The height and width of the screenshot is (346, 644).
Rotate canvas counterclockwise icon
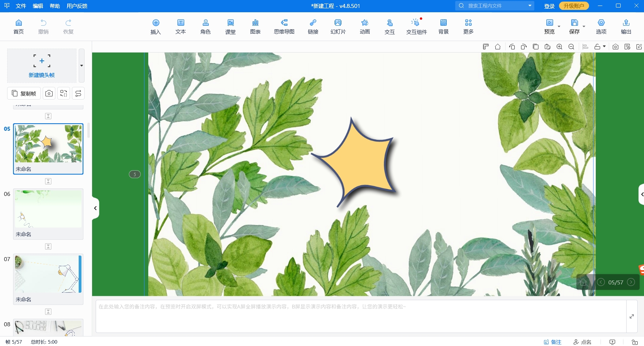[x=512, y=47]
